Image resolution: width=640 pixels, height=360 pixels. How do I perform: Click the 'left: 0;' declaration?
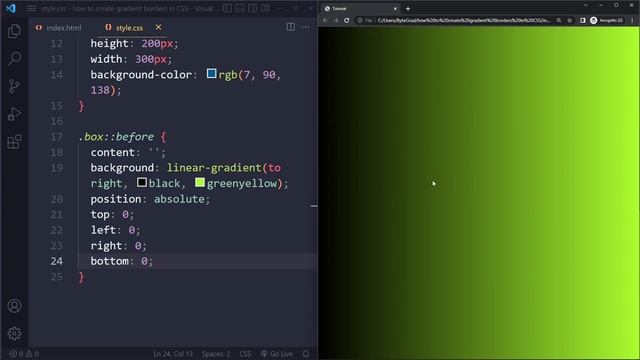(116, 230)
